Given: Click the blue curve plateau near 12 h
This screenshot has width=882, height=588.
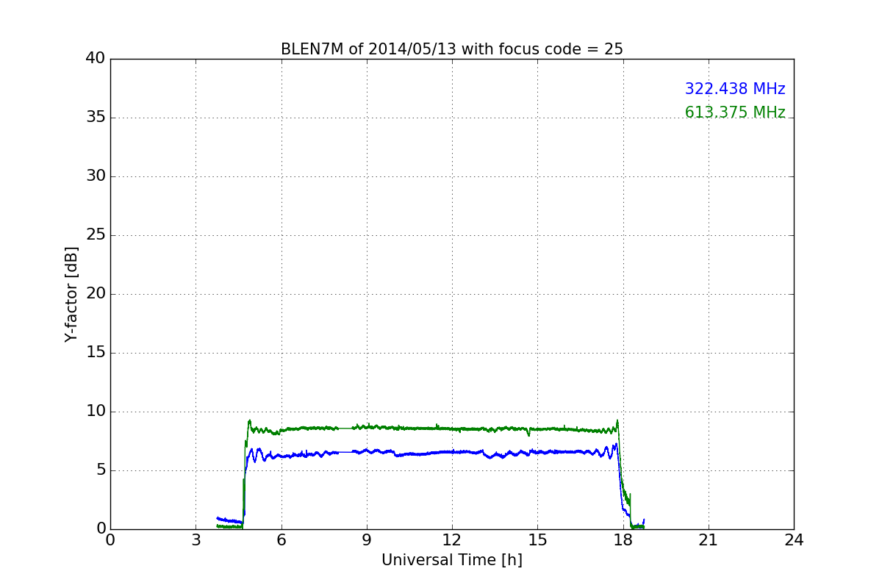Looking at the screenshot, I should coord(452,452).
